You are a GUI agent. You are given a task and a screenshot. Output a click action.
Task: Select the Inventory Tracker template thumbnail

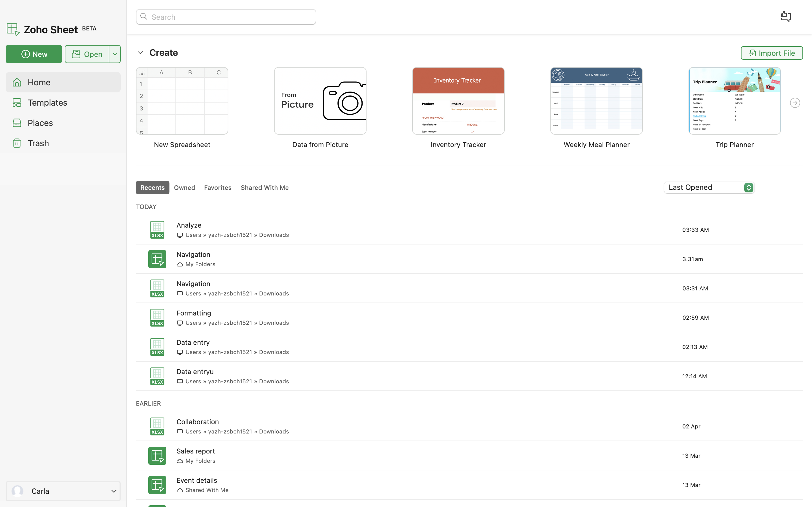tap(458, 101)
